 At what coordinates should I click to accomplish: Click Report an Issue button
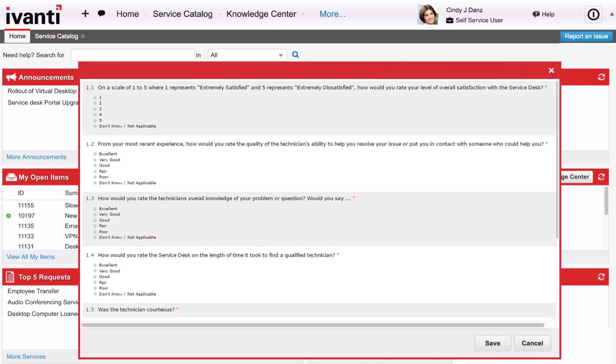586,36
